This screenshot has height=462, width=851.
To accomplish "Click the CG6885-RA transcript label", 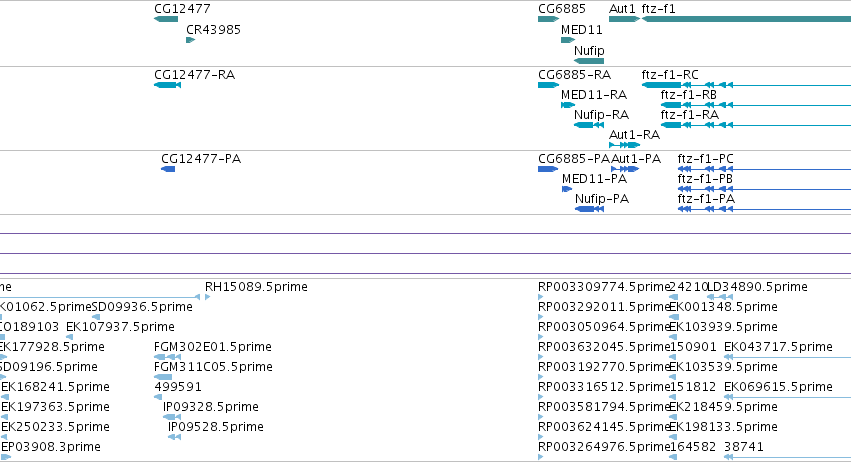I will click(574, 74).
